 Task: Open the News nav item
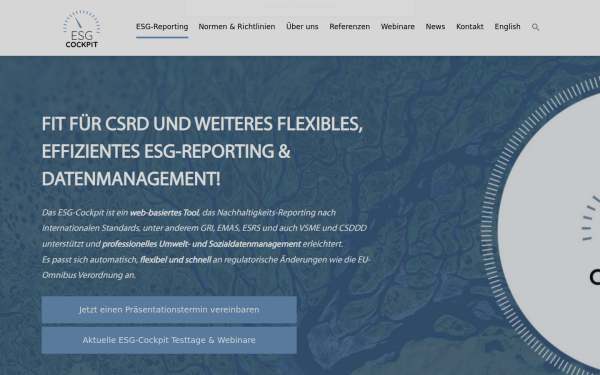click(x=435, y=27)
